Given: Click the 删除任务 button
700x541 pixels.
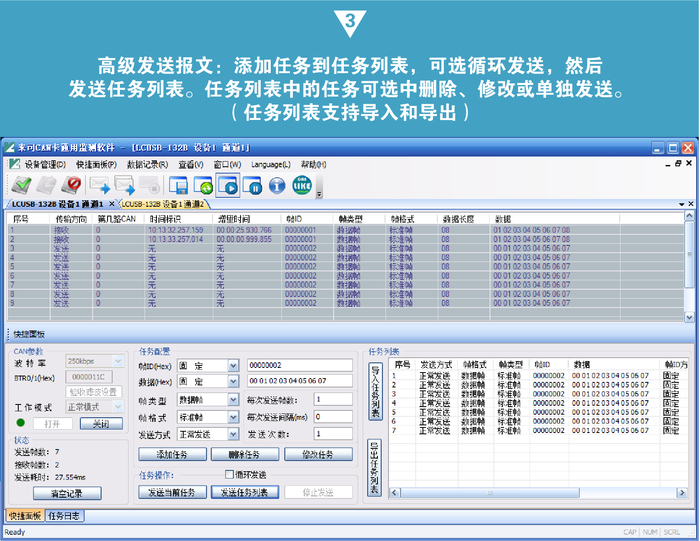Looking at the screenshot, I should pos(245,454).
